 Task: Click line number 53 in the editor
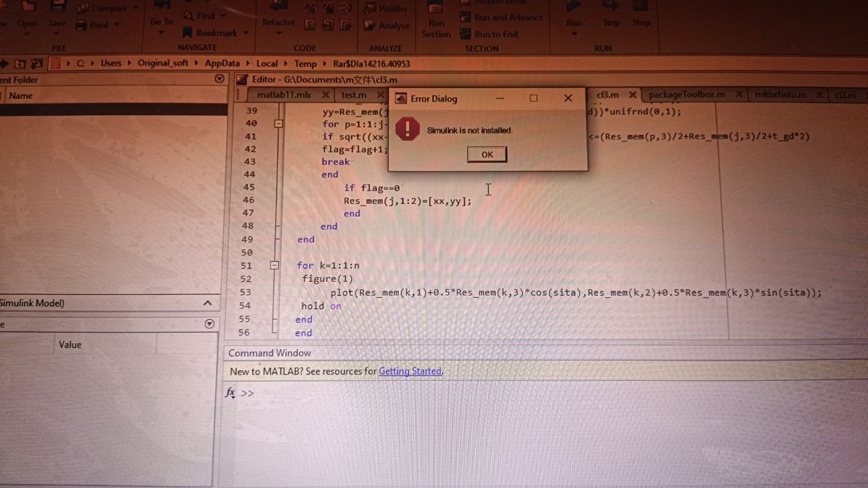(245, 293)
